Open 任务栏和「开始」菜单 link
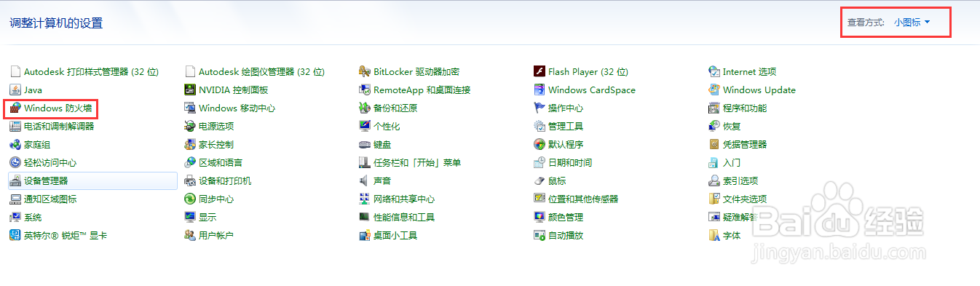 click(x=417, y=163)
